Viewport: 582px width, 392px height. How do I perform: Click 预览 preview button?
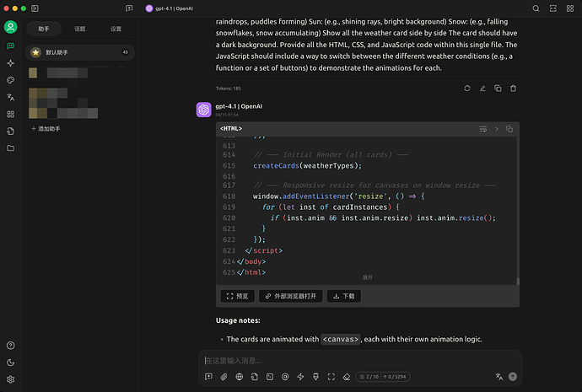[238, 296]
